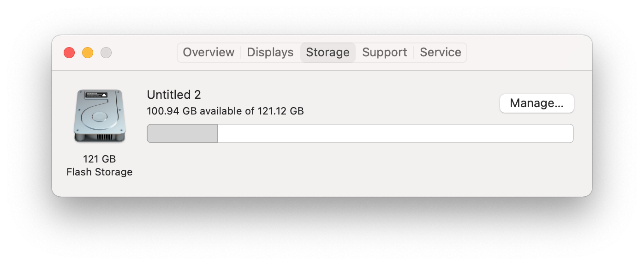Click the white free space of storage bar
Image resolution: width=644 pixels, height=265 pixels.
[395, 133]
